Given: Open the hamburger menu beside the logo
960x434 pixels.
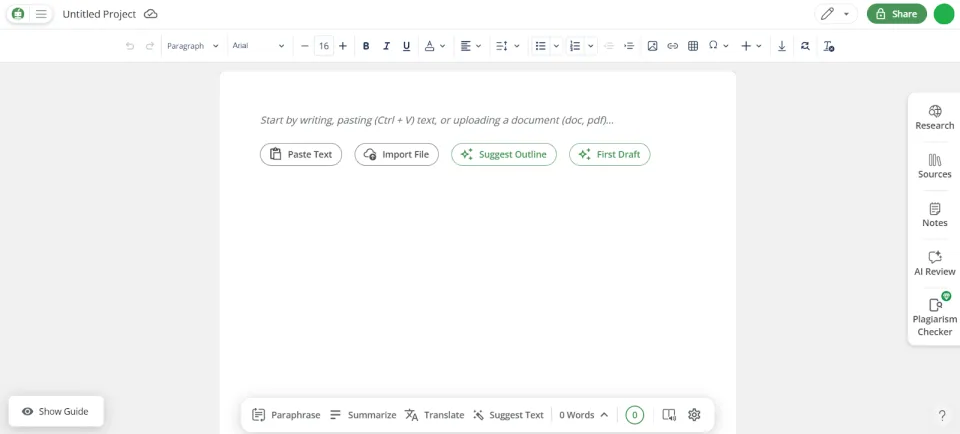Looking at the screenshot, I should [x=41, y=14].
